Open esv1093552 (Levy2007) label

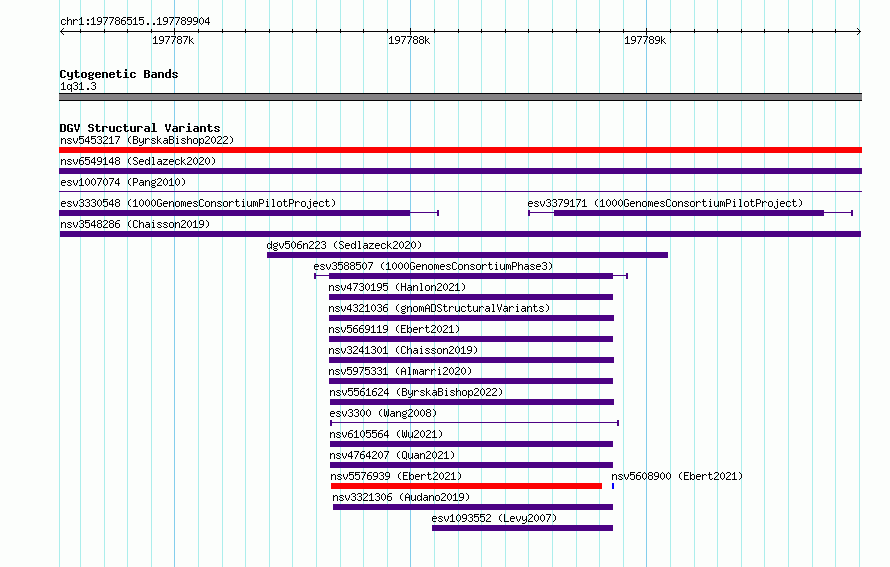click(x=494, y=518)
